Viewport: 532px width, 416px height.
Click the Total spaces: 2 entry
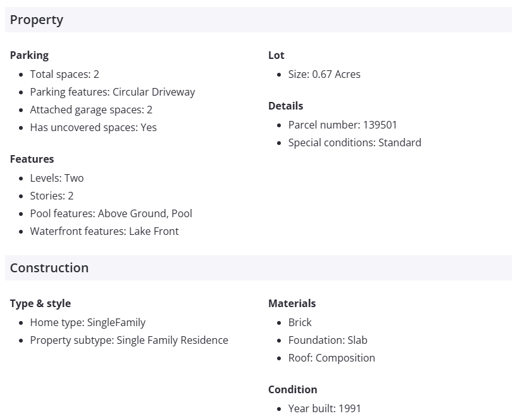[x=65, y=74]
